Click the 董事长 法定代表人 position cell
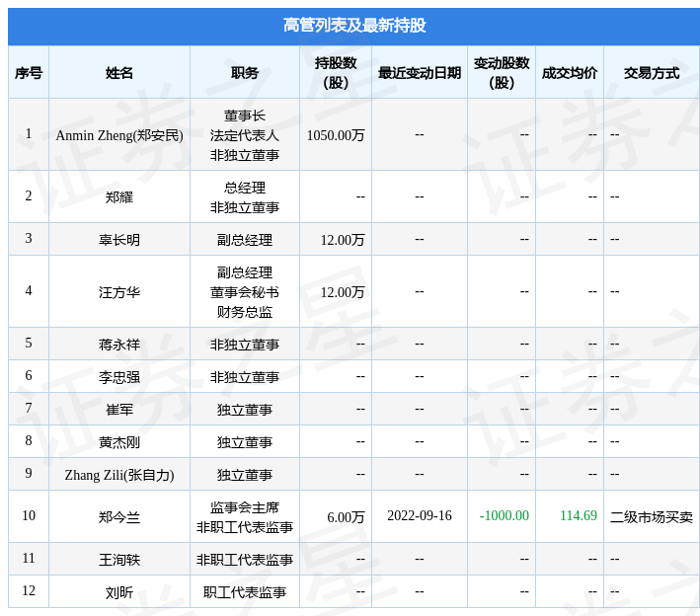 click(245, 135)
